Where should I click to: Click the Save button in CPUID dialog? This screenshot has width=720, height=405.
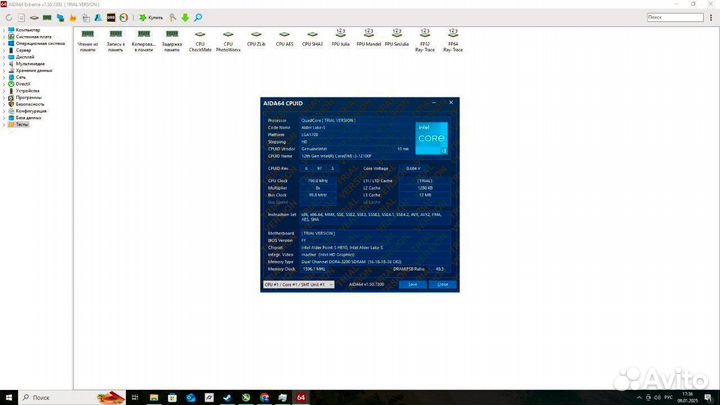[x=412, y=285]
